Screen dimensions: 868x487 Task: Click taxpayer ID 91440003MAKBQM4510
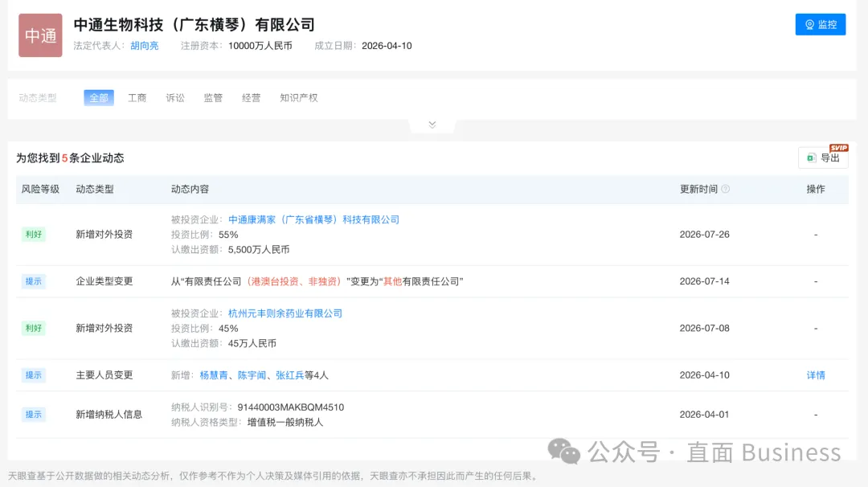(291, 407)
